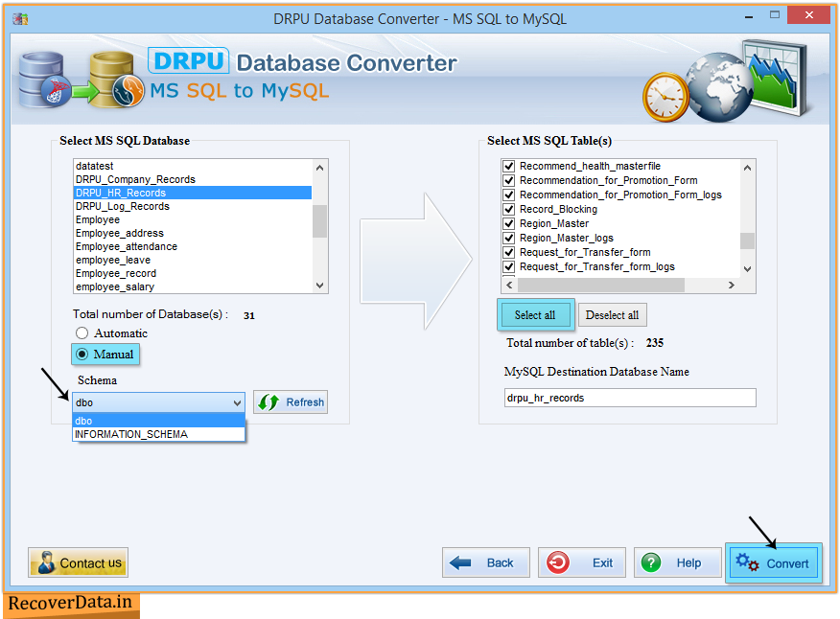Click table list vertical scrollbar thumb
Viewport: 840px width, 619px height.
(747, 241)
